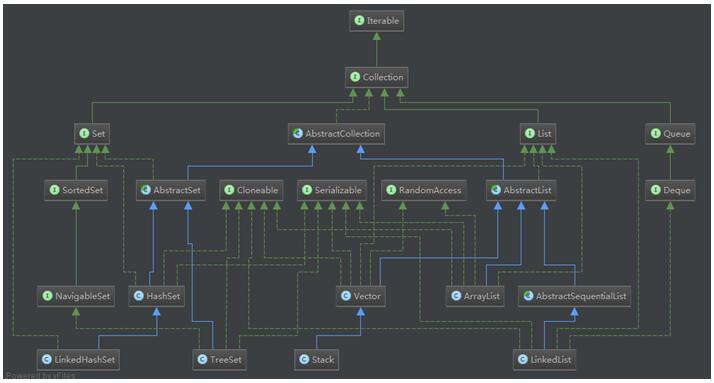Click the class icon on ArrayList node

point(456,296)
